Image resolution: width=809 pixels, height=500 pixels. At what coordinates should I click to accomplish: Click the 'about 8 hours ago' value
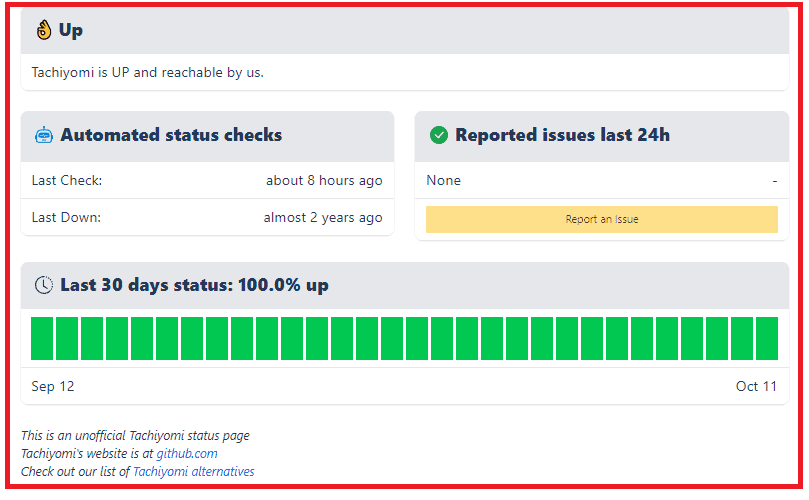tap(324, 181)
